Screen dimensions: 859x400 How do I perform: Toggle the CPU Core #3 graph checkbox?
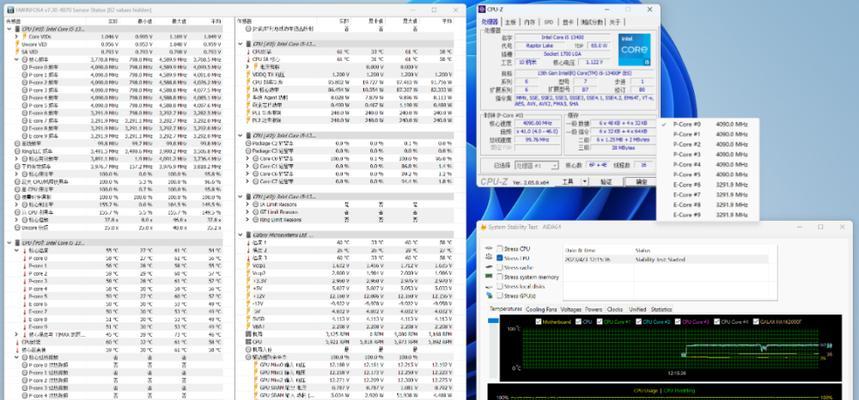pyautogui.click(x=678, y=322)
